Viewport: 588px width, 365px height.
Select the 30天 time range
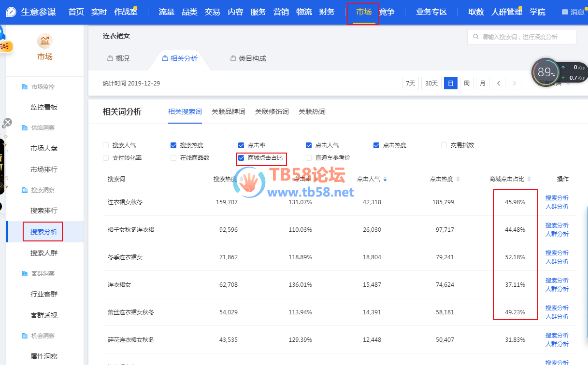(x=431, y=83)
